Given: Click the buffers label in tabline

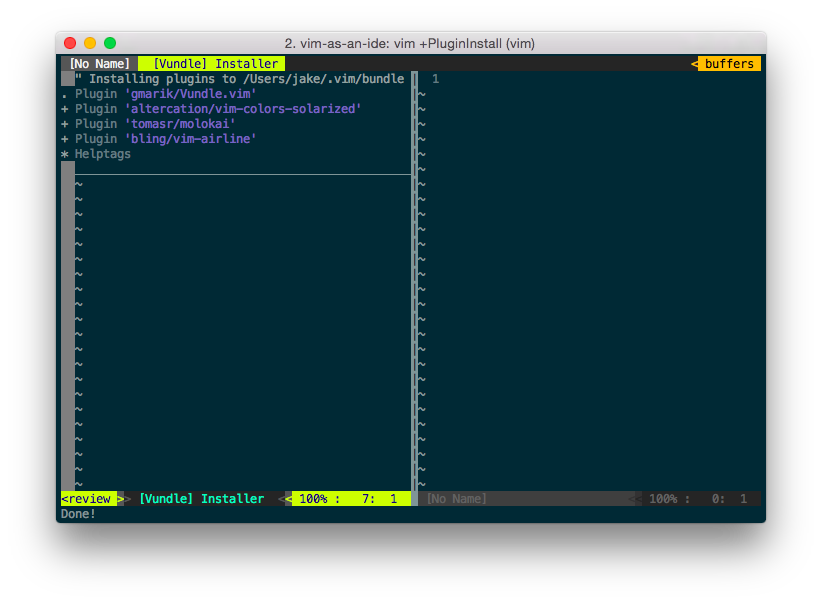Looking at the screenshot, I should 729,63.
